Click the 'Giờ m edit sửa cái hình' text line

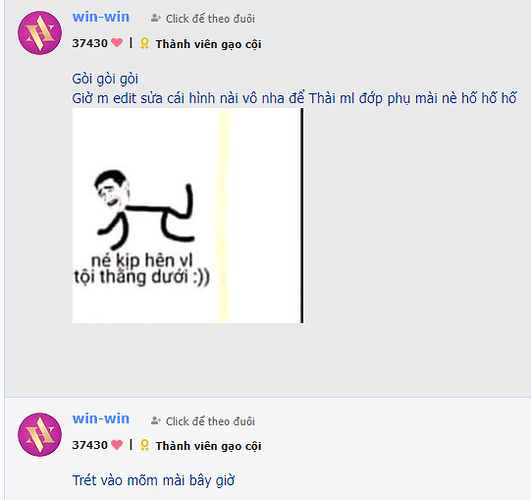[294, 98]
